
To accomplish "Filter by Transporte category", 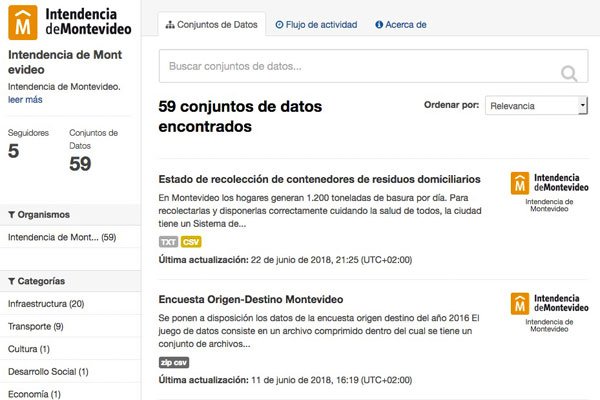I will tap(35, 326).
